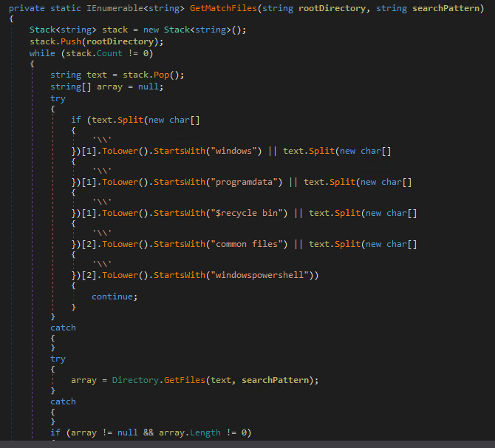This screenshot has height=448, width=495.
Task: Select the "$recycle bin" string literal
Action: [256, 213]
